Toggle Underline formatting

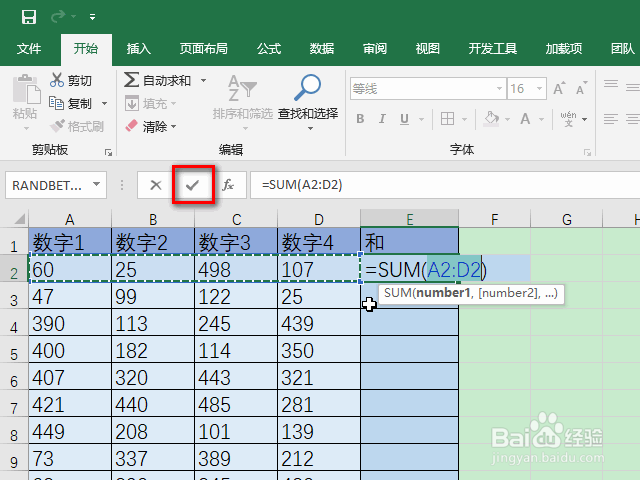pos(404,119)
